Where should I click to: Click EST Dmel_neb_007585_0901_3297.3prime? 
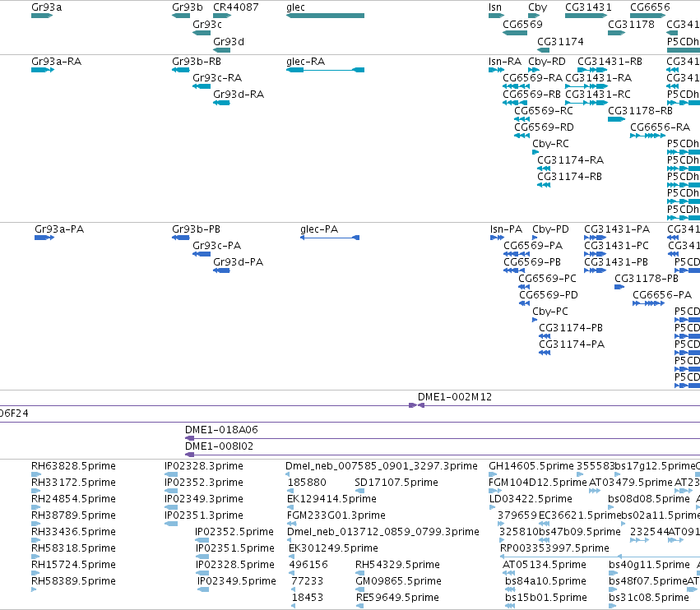(381, 466)
